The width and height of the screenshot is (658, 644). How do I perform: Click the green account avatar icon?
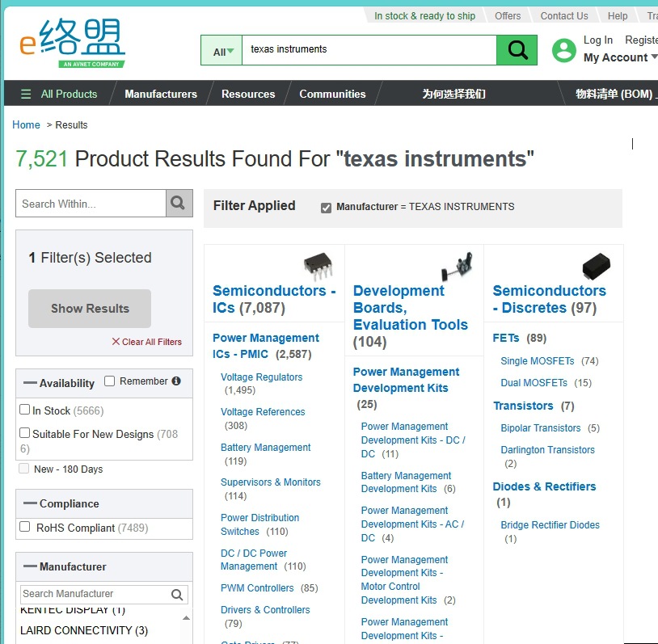[x=563, y=50]
